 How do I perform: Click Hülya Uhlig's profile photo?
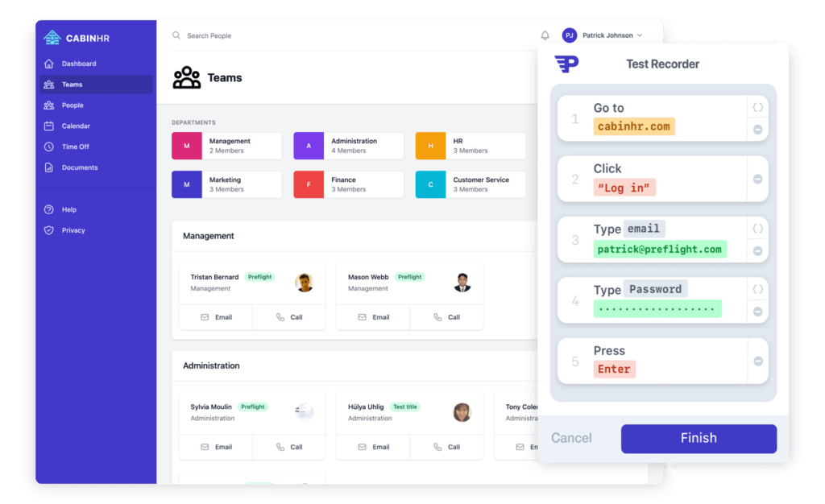pos(462,412)
